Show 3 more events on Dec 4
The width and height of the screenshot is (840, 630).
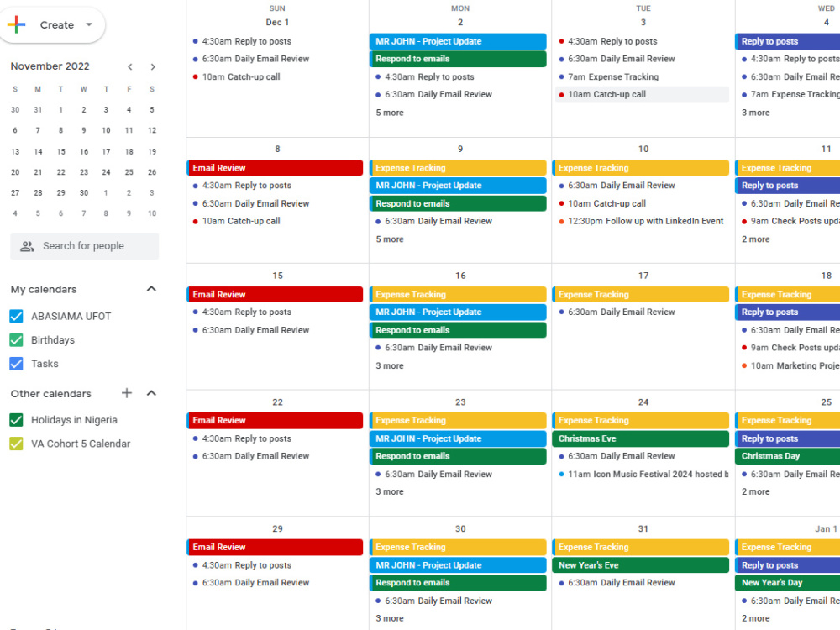[x=755, y=113]
